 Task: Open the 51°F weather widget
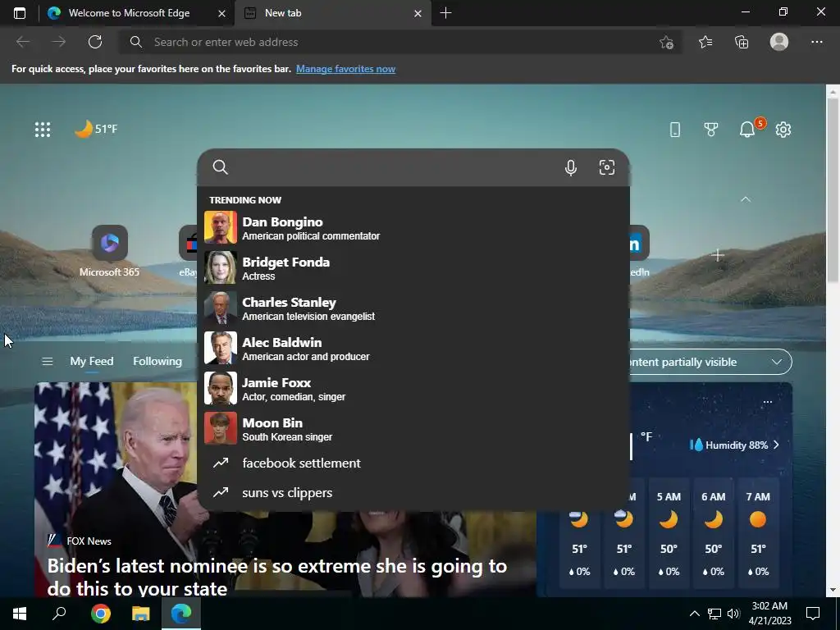(96, 129)
